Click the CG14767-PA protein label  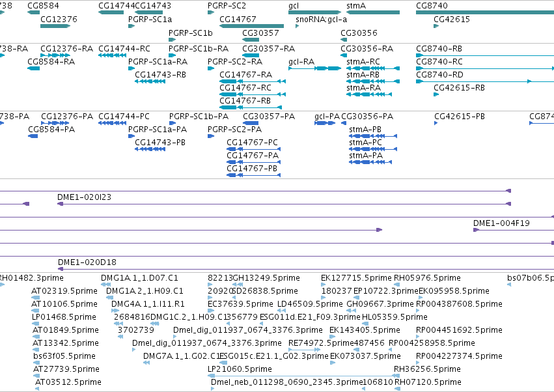coord(253,156)
